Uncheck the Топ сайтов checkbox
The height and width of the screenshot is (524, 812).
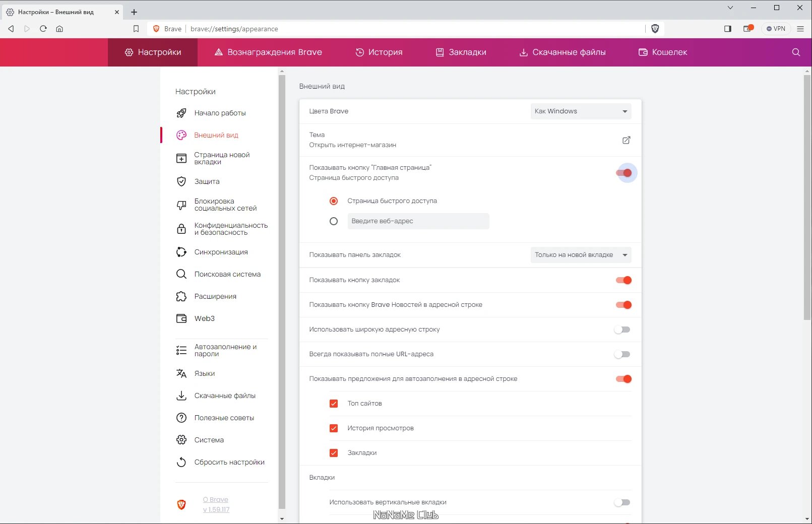[334, 404]
